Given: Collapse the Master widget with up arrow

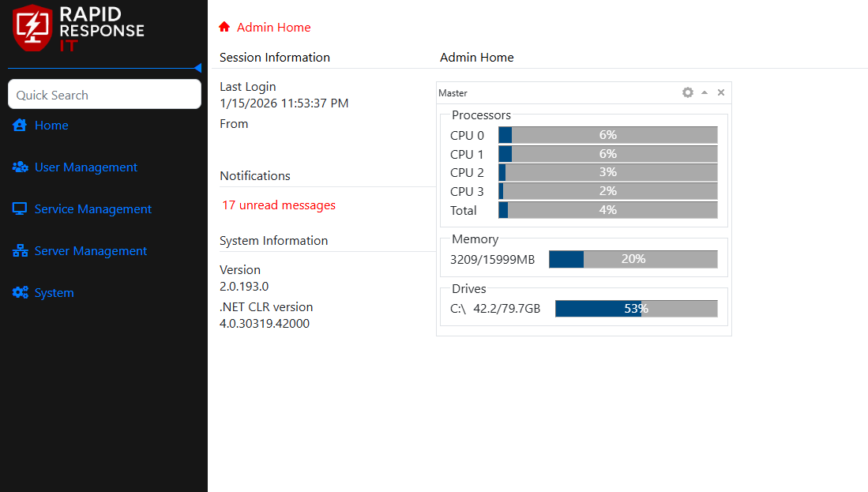Looking at the screenshot, I should pos(705,92).
